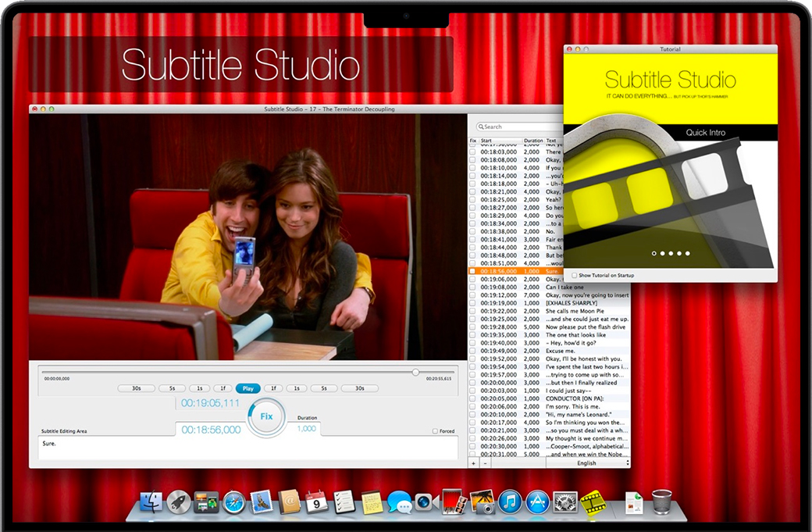Open the English language dropdown

click(x=588, y=463)
